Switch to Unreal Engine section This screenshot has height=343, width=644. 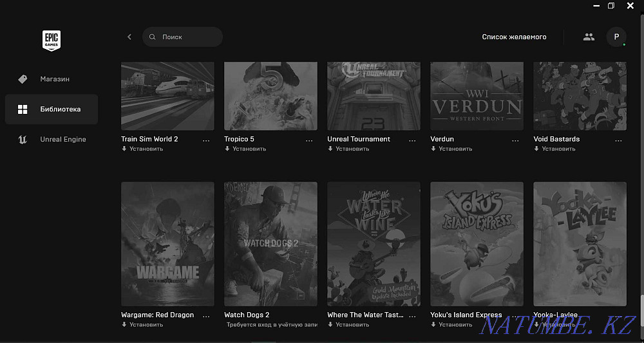coord(62,140)
